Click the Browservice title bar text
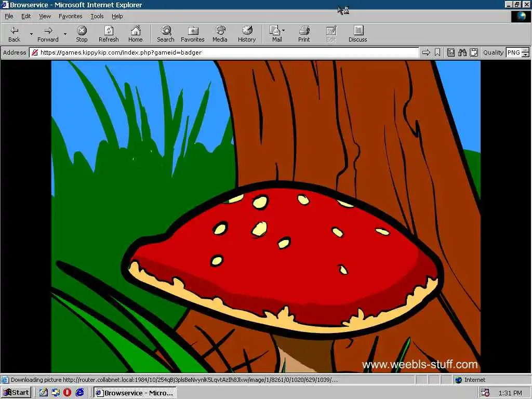The width and height of the screenshot is (532, 399). click(76, 5)
